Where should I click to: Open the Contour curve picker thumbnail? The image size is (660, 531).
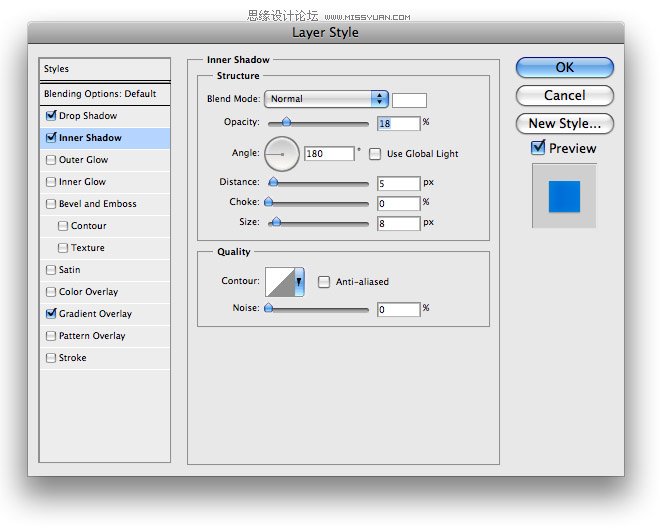pos(279,282)
